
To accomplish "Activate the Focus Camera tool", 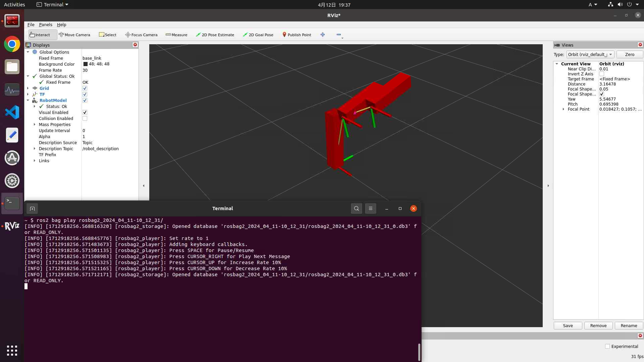I will 141,35.
